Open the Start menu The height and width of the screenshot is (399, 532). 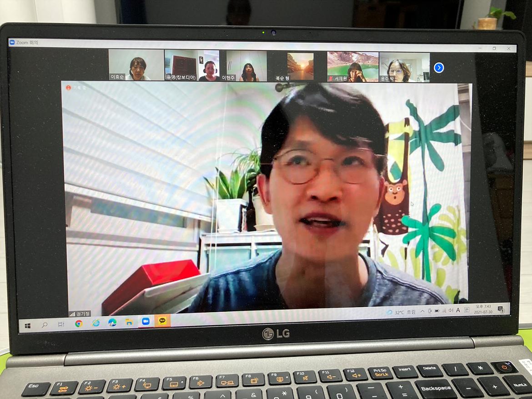coord(27,324)
